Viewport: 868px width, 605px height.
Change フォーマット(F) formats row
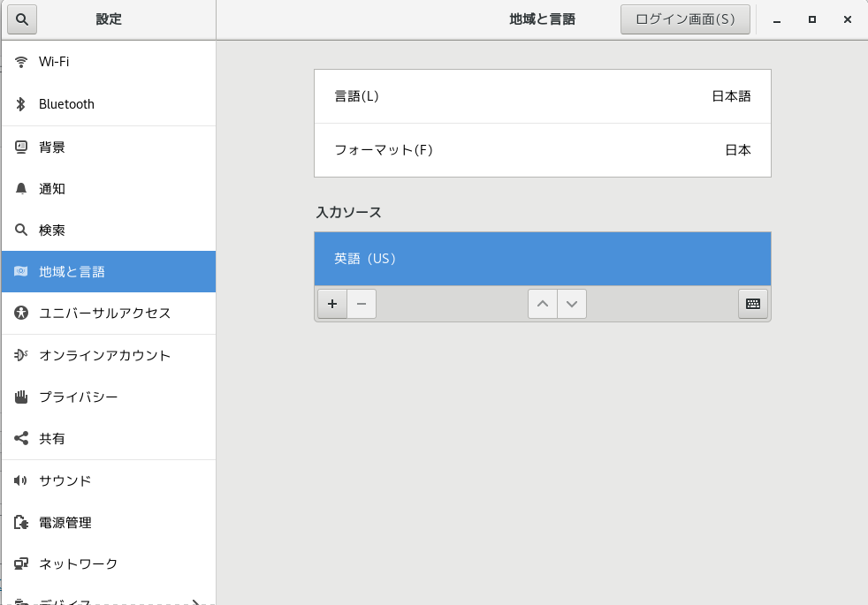coord(543,150)
